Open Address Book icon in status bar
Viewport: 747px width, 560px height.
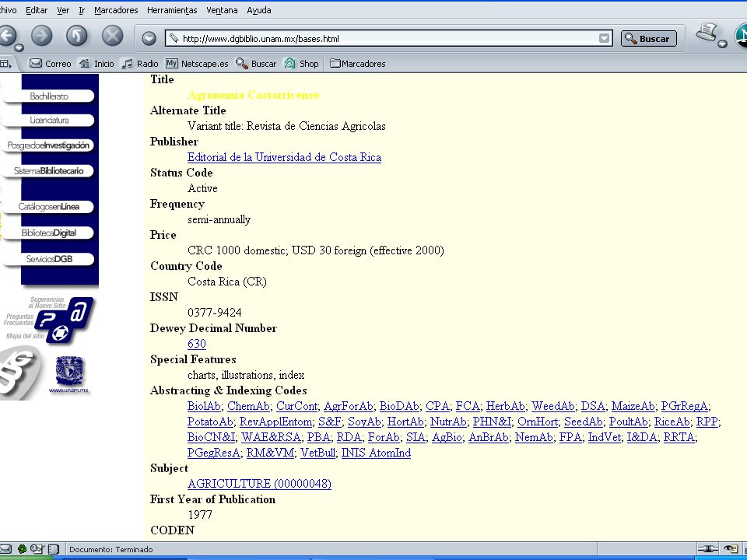click(54, 549)
